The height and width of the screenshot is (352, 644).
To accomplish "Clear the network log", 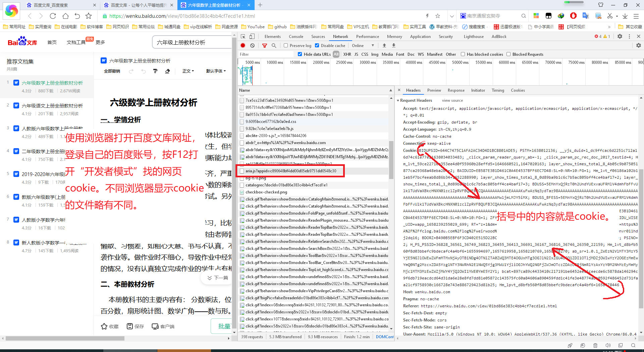I will [252, 46].
